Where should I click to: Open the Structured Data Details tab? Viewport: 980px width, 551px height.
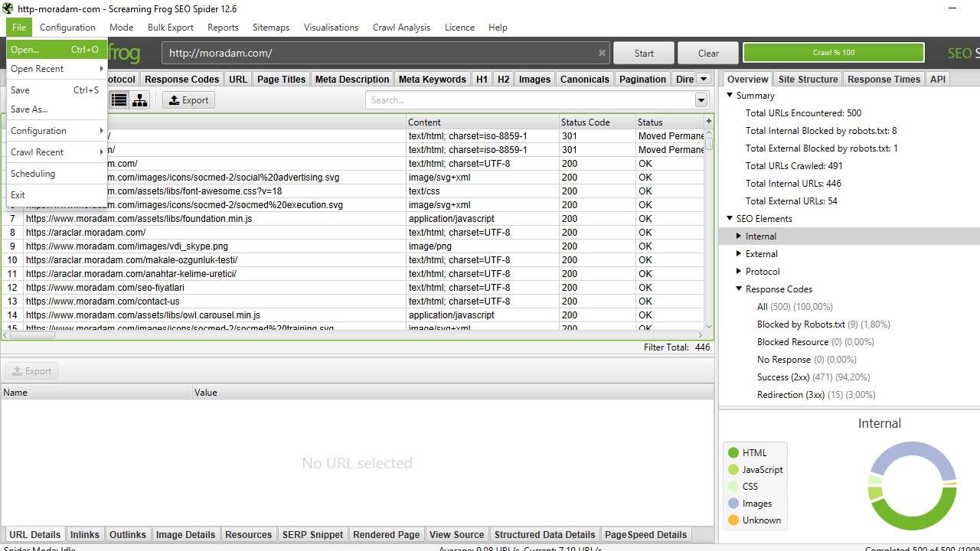(544, 535)
